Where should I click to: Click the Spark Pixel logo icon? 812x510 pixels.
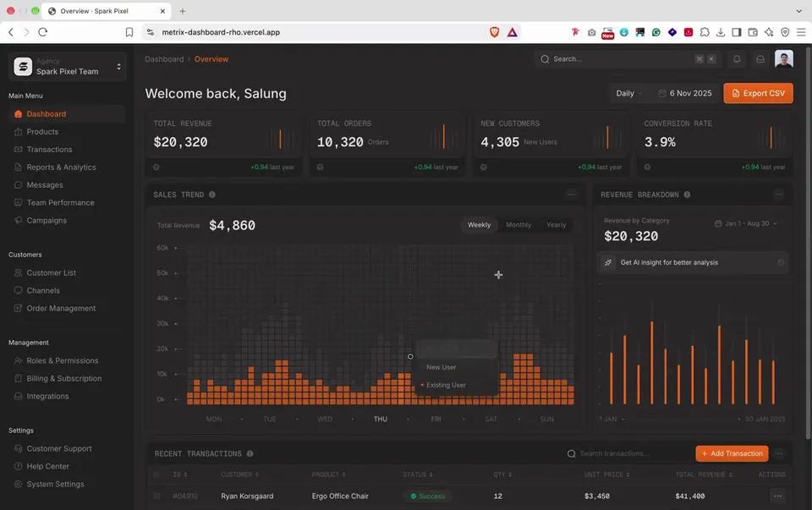[23, 67]
